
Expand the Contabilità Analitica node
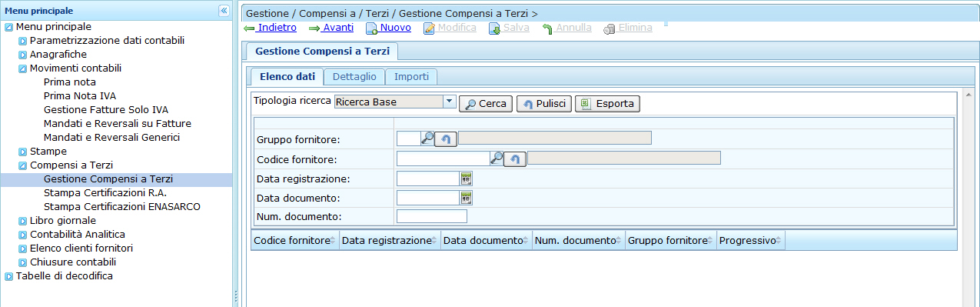pos(23,235)
